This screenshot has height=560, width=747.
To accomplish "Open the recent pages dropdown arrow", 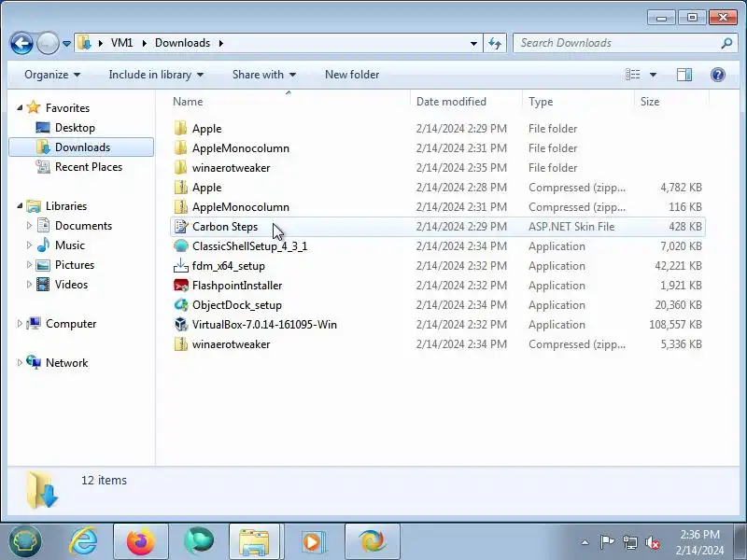I will 66,43.
